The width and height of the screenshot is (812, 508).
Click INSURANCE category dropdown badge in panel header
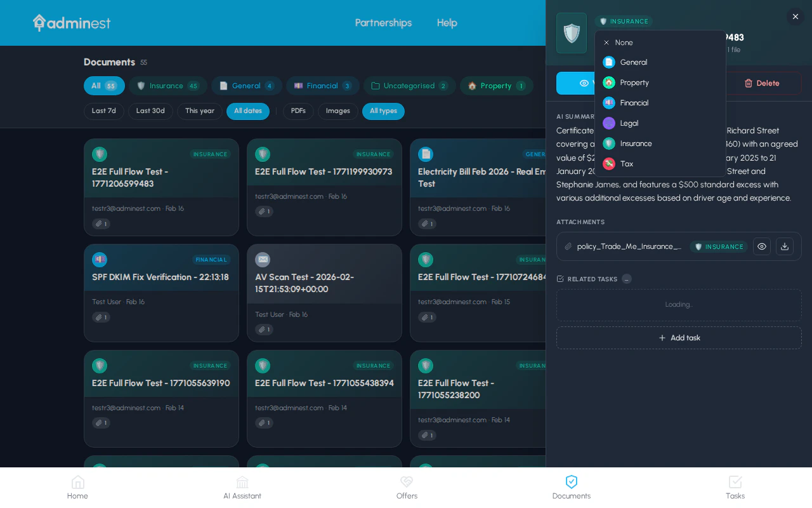pyautogui.click(x=624, y=22)
